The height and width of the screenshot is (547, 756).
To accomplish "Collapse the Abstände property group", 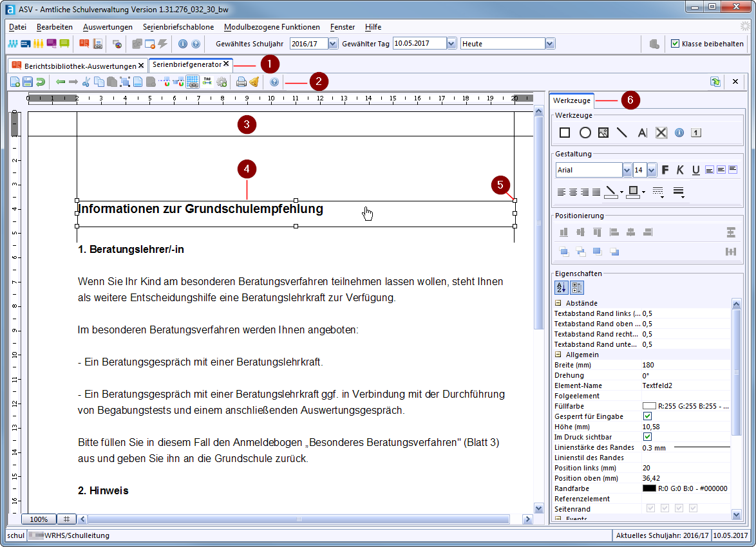I will tap(558, 303).
